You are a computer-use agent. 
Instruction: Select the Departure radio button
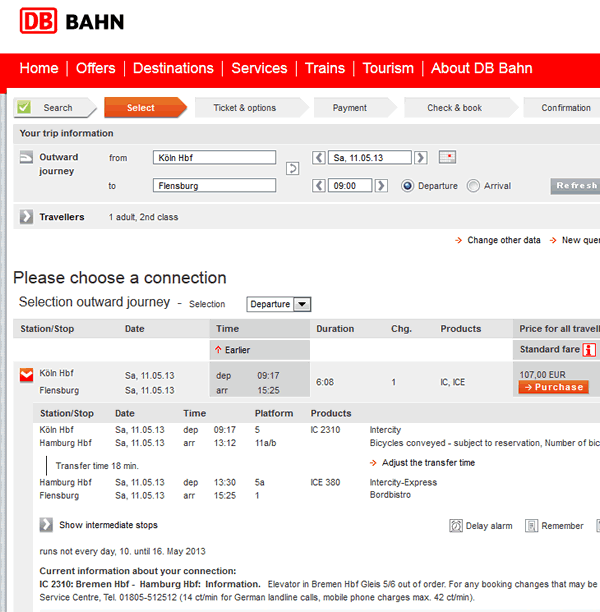pyautogui.click(x=408, y=186)
